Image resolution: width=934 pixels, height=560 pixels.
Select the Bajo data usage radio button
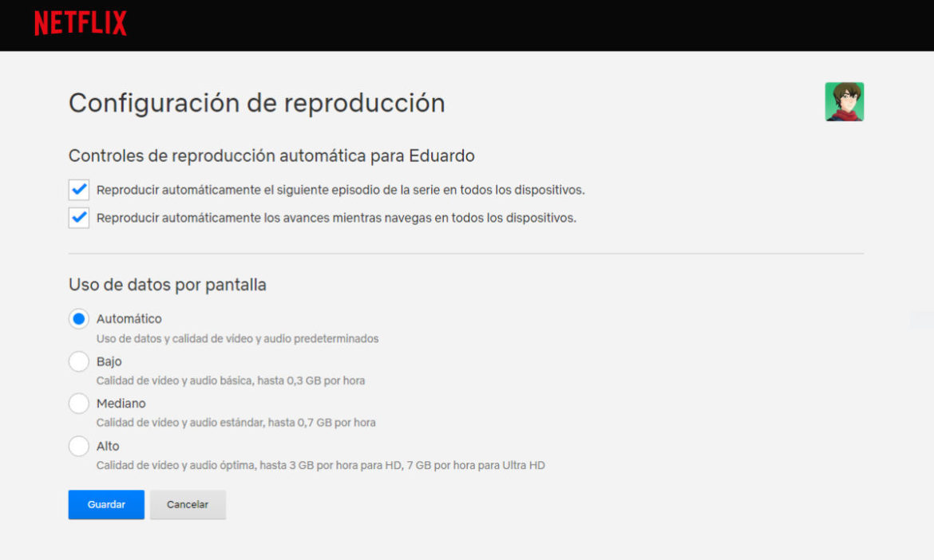[x=79, y=361]
